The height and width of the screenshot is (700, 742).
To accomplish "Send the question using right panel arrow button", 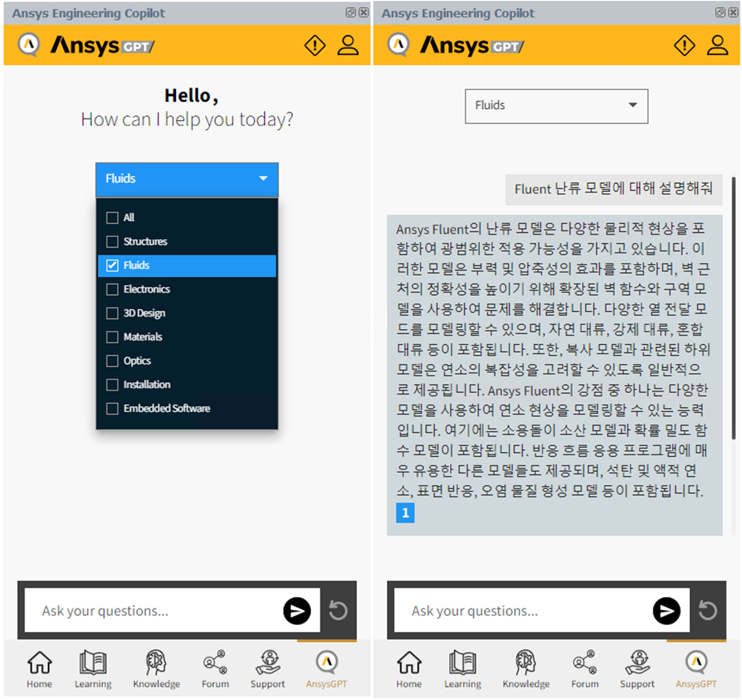I will click(667, 611).
